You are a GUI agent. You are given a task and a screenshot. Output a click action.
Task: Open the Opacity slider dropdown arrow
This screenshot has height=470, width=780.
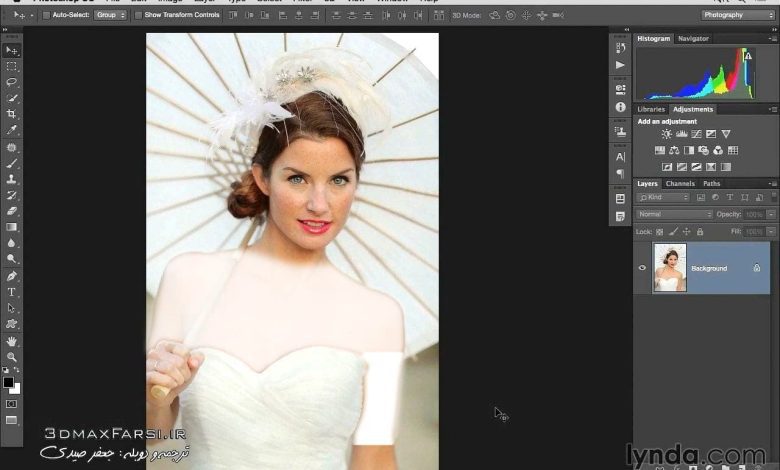click(x=771, y=214)
